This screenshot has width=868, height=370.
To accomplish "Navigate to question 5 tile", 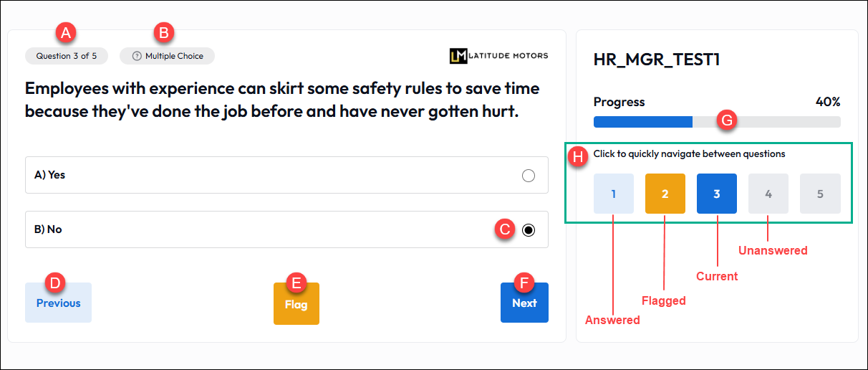I will (x=820, y=194).
